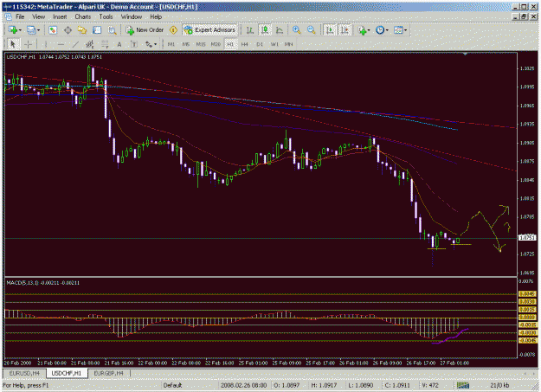
Task: Click the chart shift triangle marker
Action: (466, 54)
